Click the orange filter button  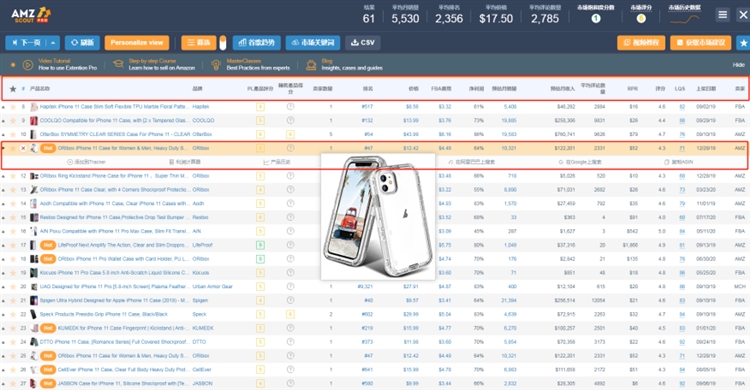coord(199,43)
